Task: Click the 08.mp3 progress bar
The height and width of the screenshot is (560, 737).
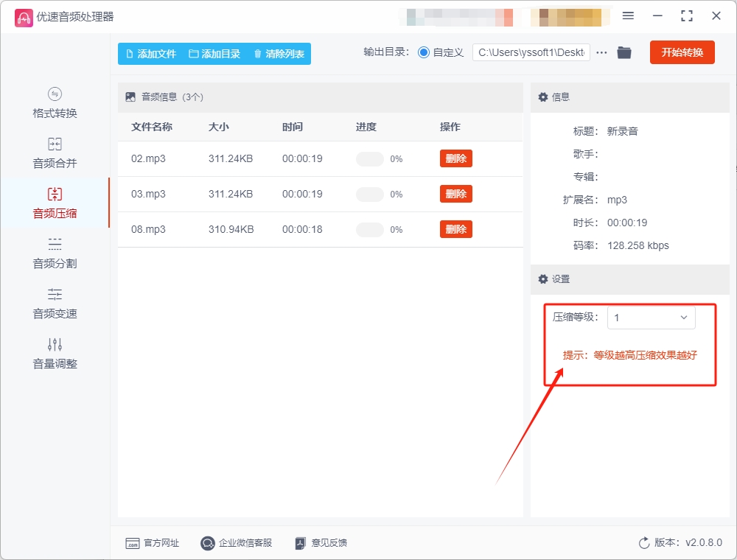Action: 370,230
